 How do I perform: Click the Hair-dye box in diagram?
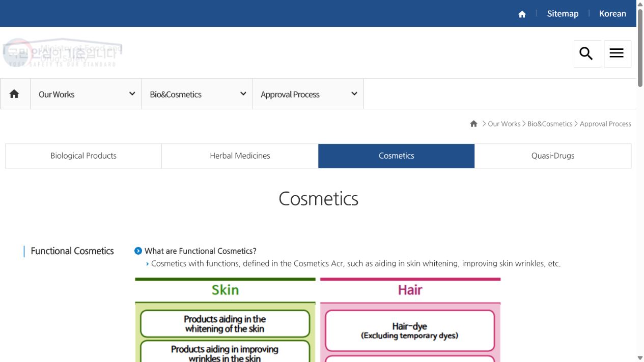point(410,330)
